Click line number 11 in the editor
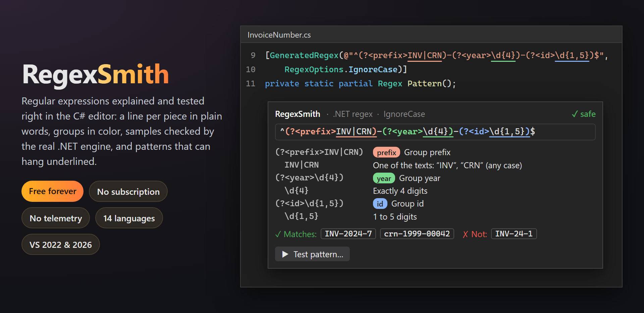This screenshot has height=313, width=644. [251, 84]
